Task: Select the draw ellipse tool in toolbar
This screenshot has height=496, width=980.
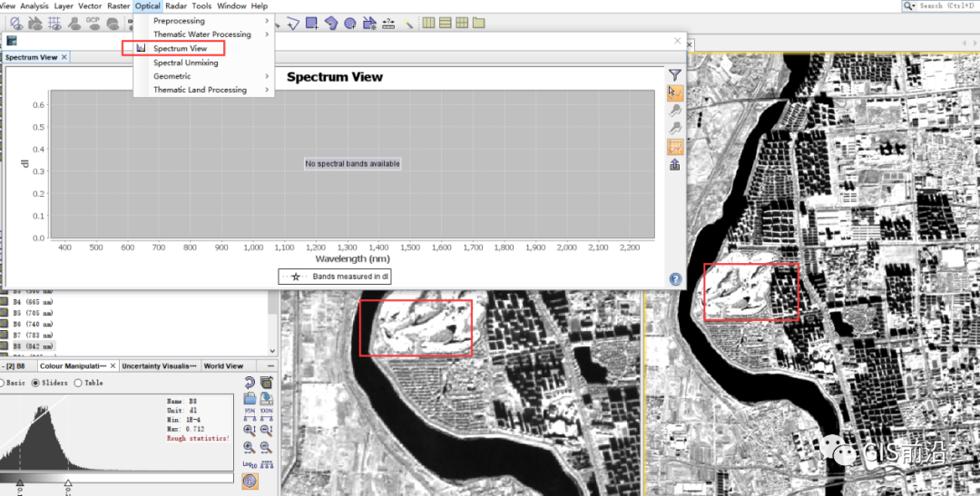Action: pos(350,24)
